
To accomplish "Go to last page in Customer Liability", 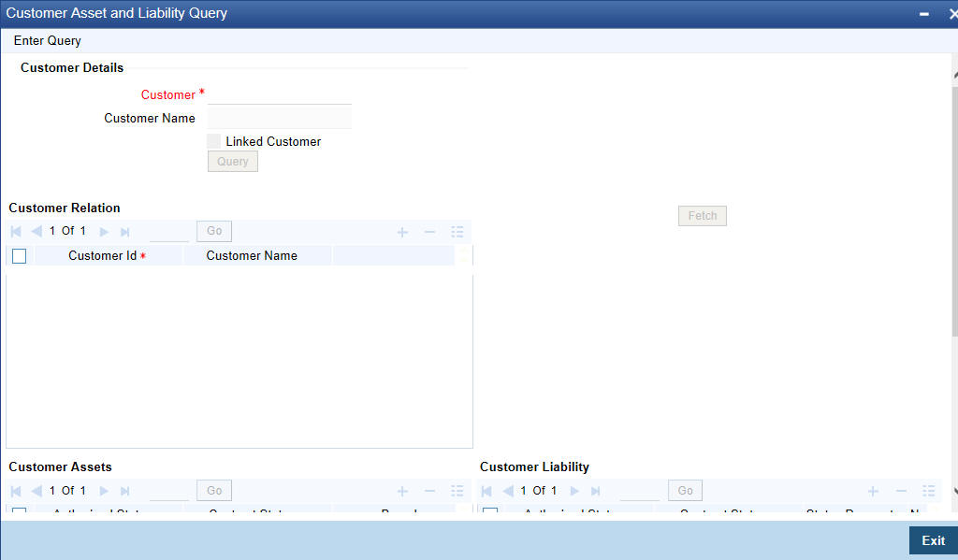I will [x=596, y=491].
